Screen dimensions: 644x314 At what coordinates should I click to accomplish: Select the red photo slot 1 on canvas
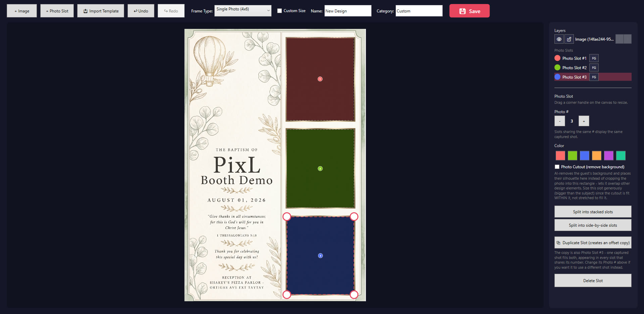pos(320,79)
